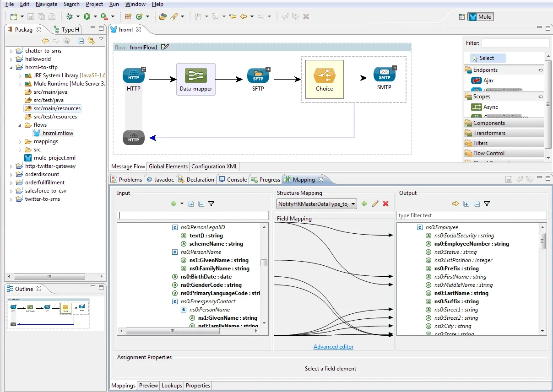
Task: Expand the chatter-to-sms project
Action: [x=11, y=51]
